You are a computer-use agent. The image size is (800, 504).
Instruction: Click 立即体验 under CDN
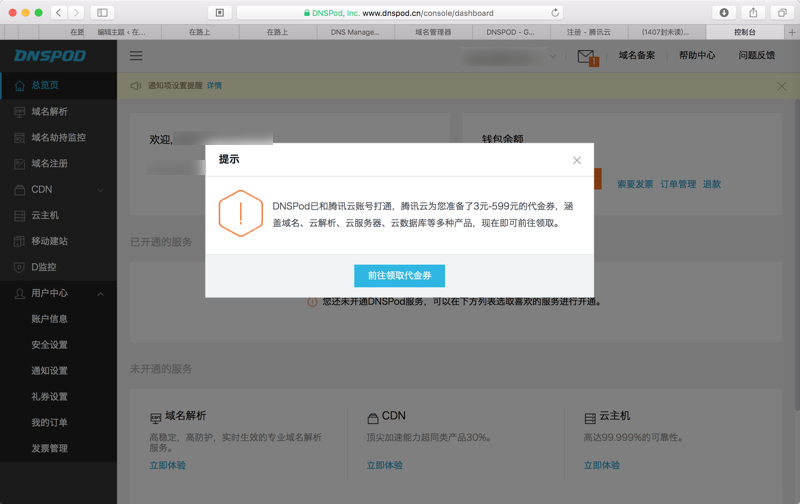tap(385, 465)
